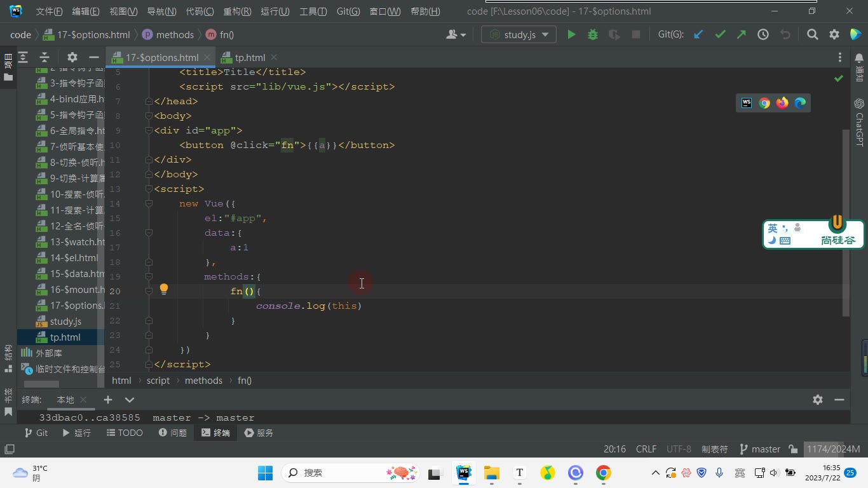Click the master branch status widget
The width and height of the screenshot is (868, 488).
[x=760, y=449]
